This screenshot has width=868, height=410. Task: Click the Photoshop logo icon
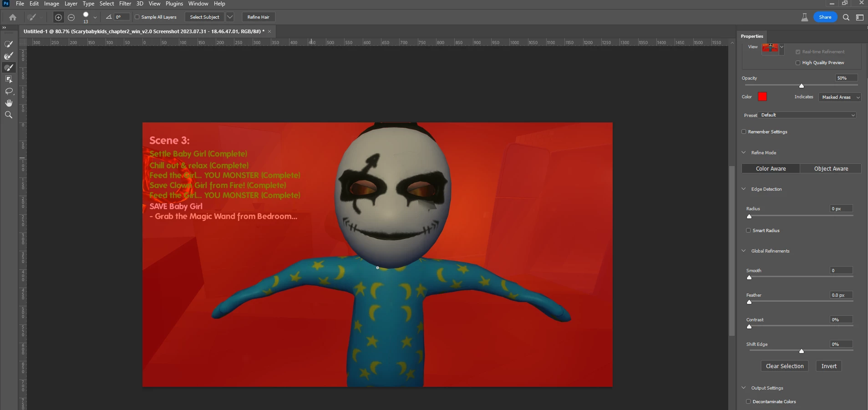coord(6,4)
